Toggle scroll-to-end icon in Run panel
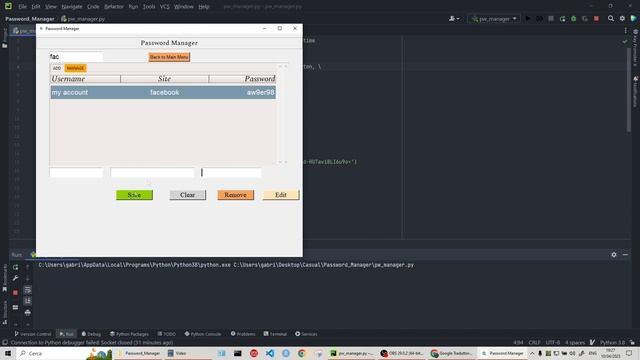Screen dimensions: 640x360 (x=27, y=301)
